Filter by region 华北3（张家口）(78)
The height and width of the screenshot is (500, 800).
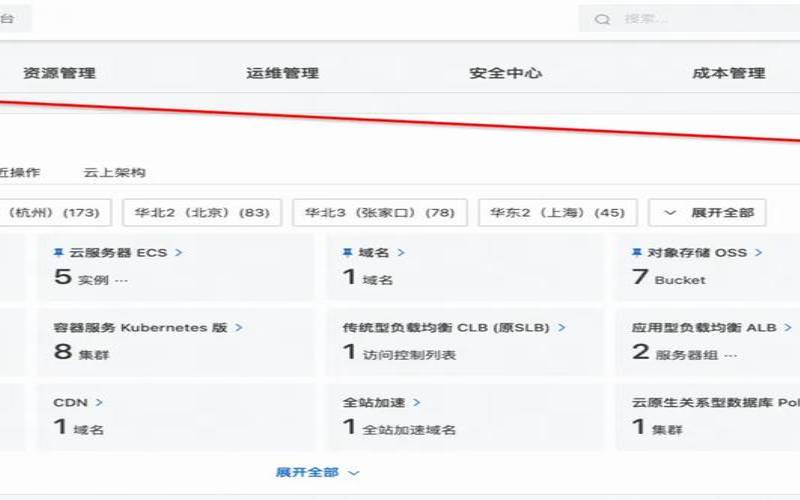380,212
